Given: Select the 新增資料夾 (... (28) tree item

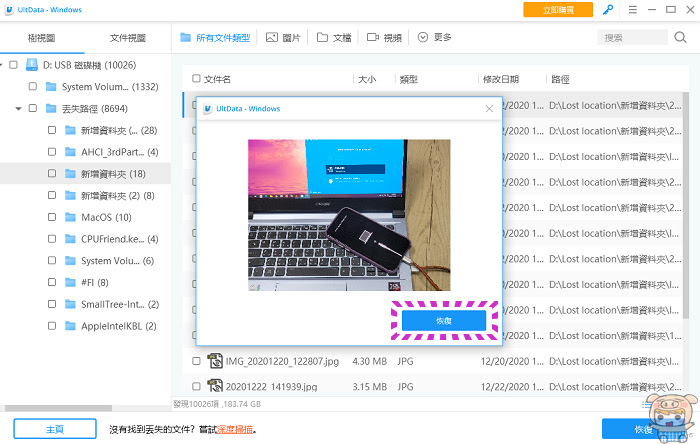Looking at the screenshot, I should (119, 130).
